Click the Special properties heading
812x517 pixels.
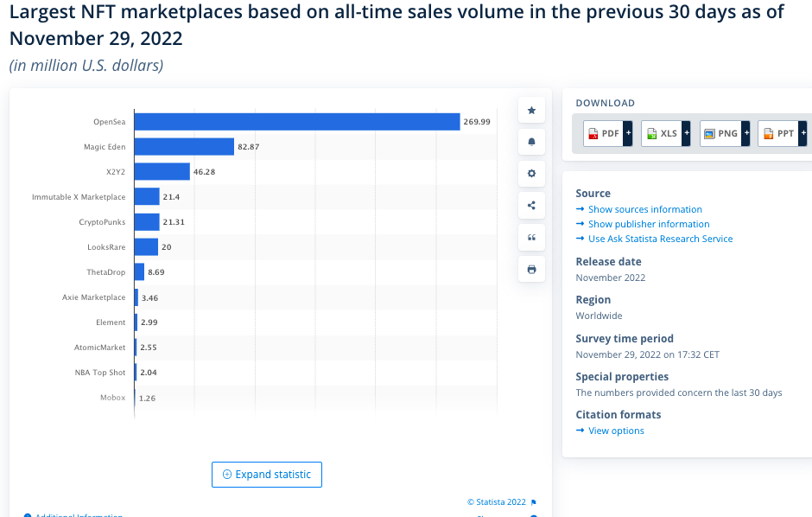click(622, 377)
